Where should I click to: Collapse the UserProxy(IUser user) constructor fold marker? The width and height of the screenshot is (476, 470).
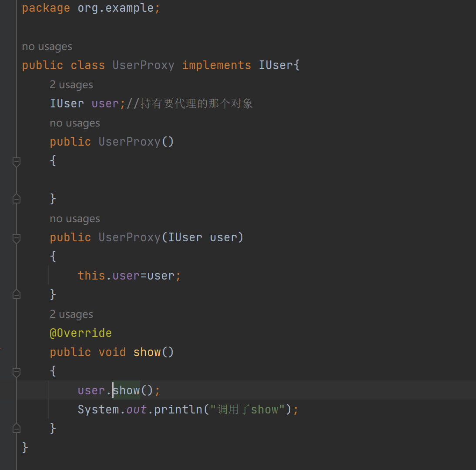[x=17, y=239]
